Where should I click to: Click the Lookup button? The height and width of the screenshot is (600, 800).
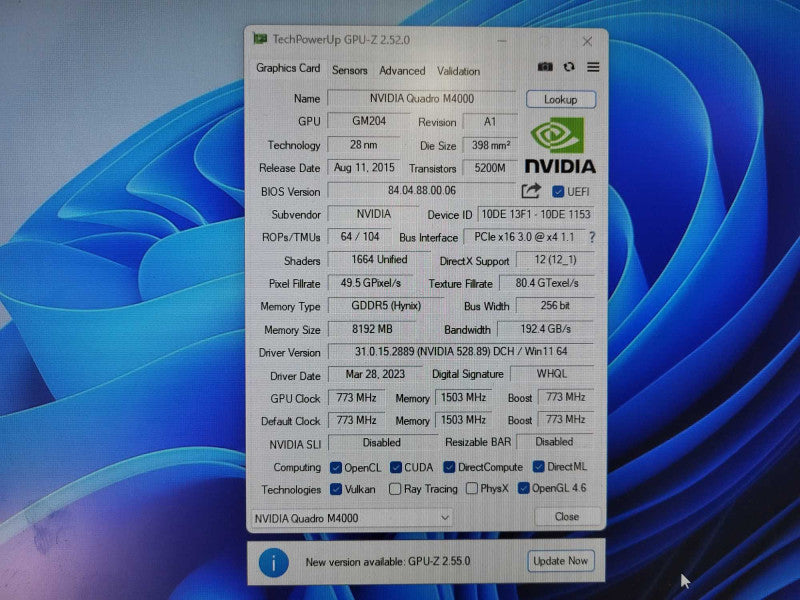[561, 99]
